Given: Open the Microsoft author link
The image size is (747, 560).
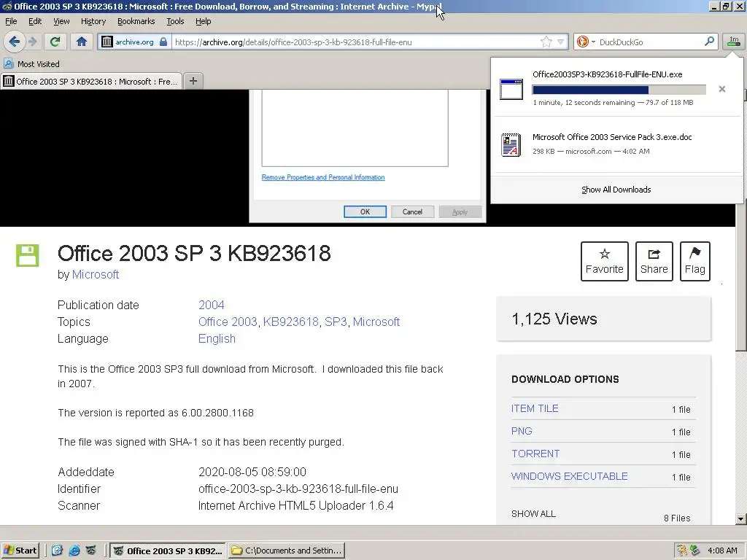Looking at the screenshot, I should coord(96,275).
